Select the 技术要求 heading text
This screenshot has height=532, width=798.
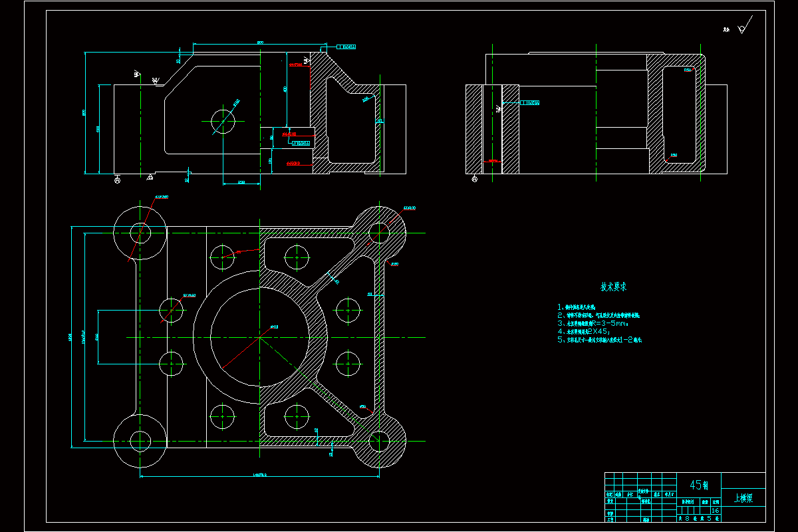coord(614,287)
